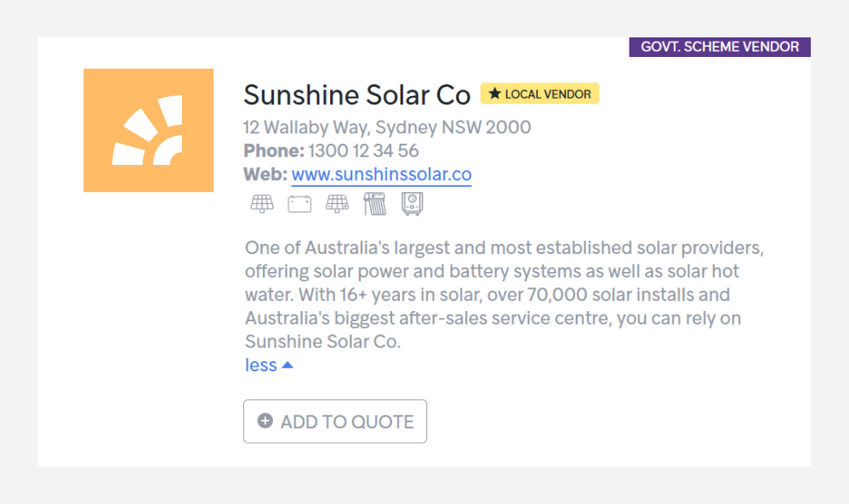Click the solar panel service icon
849x504 pixels.
coord(262,204)
